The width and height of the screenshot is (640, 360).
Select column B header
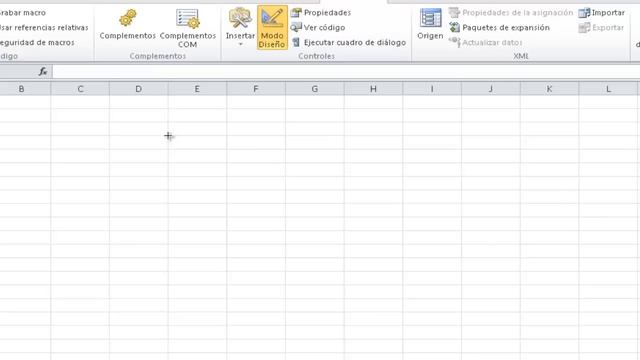(x=25, y=89)
